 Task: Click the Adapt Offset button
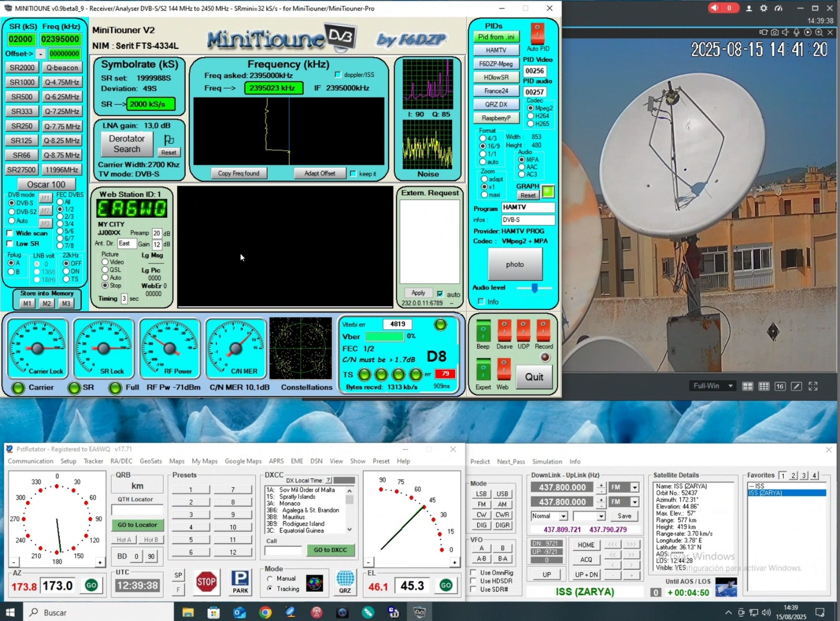pos(319,173)
